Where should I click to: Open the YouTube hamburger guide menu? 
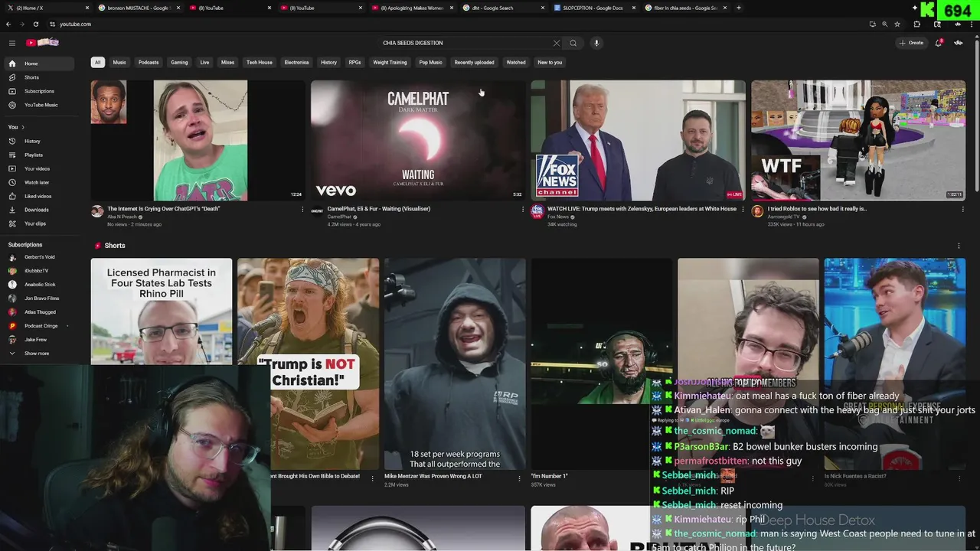(12, 43)
